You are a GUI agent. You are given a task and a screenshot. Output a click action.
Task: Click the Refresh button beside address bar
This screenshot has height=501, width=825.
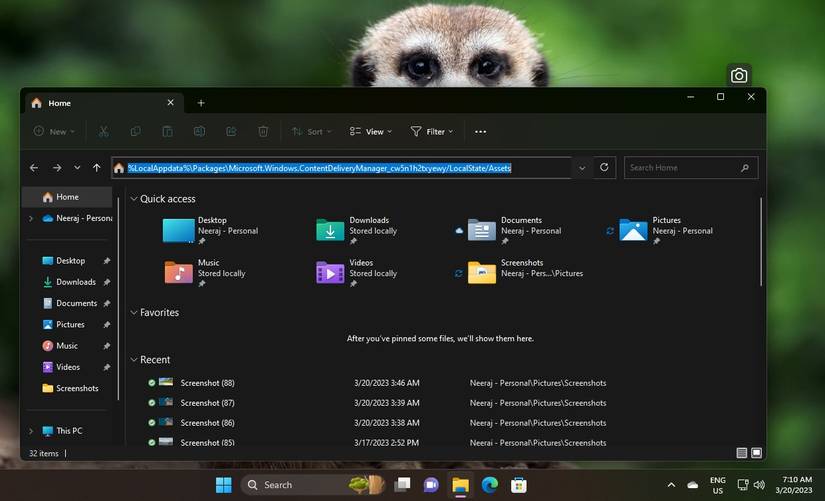click(x=604, y=168)
